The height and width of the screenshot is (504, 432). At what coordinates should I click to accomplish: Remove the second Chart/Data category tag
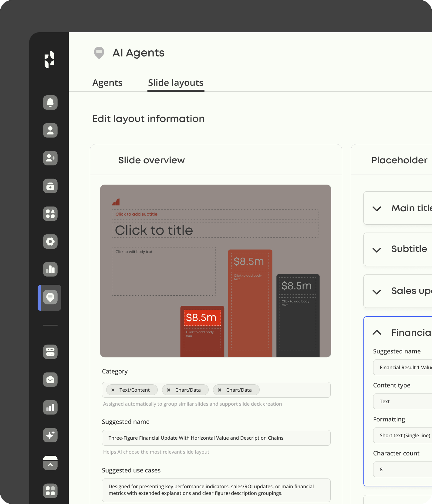point(220,390)
